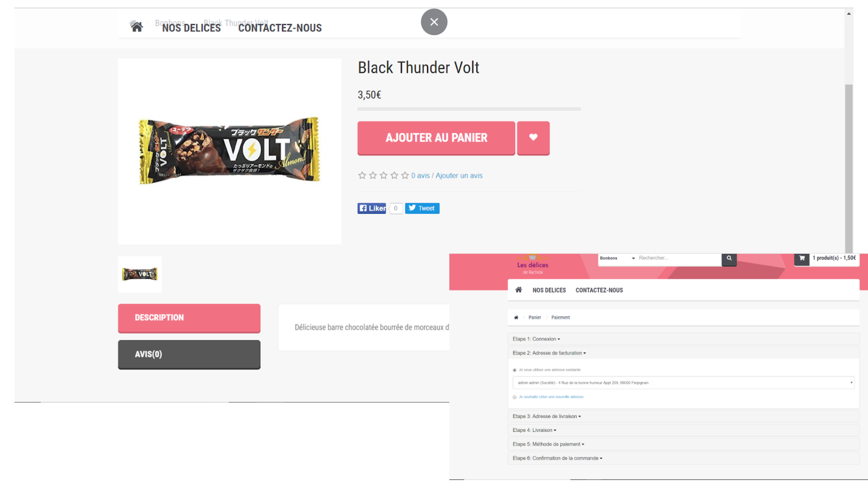The width and height of the screenshot is (868, 488).
Task: Click the search magnifier icon
Action: (729, 259)
